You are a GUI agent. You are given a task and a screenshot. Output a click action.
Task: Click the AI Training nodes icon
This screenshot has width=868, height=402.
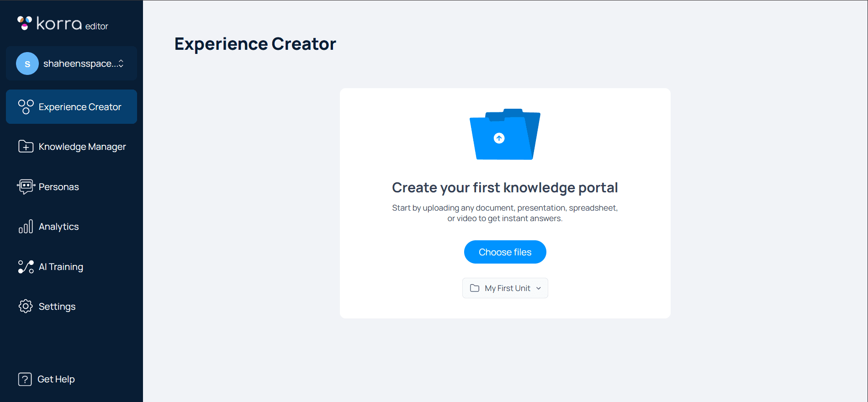click(26, 267)
